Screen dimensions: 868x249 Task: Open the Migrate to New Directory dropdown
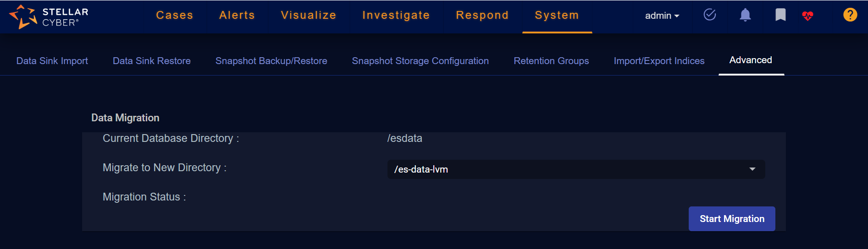coord(575,169)
